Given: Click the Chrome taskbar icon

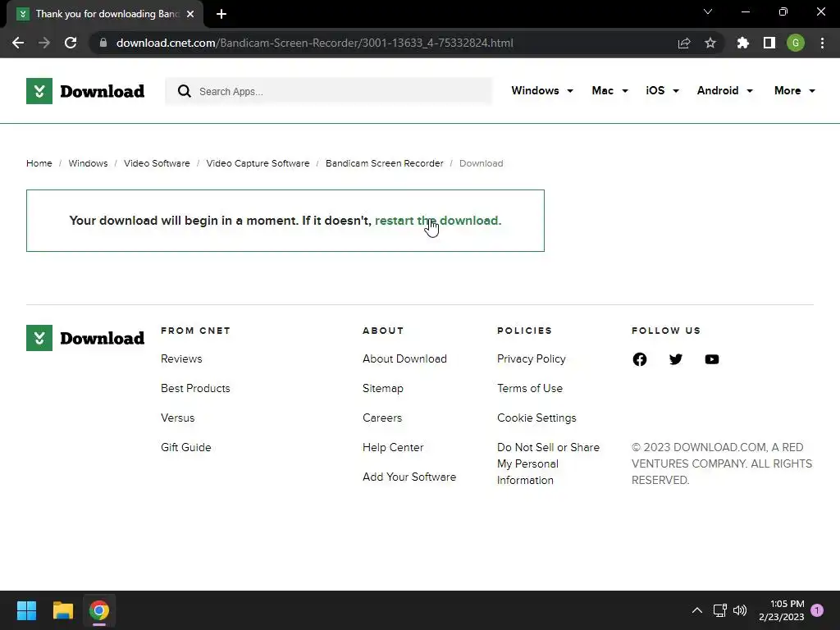Looking at the screenshot, I should tap(99, 610).
